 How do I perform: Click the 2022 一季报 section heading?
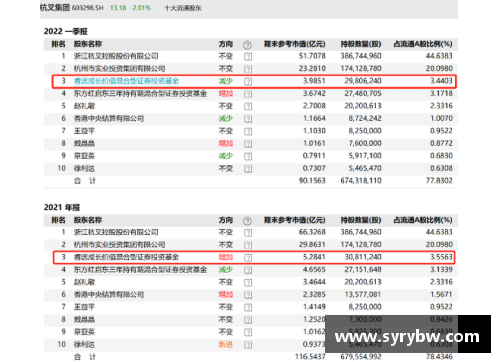pyautogui.click(x=66, y=31)
